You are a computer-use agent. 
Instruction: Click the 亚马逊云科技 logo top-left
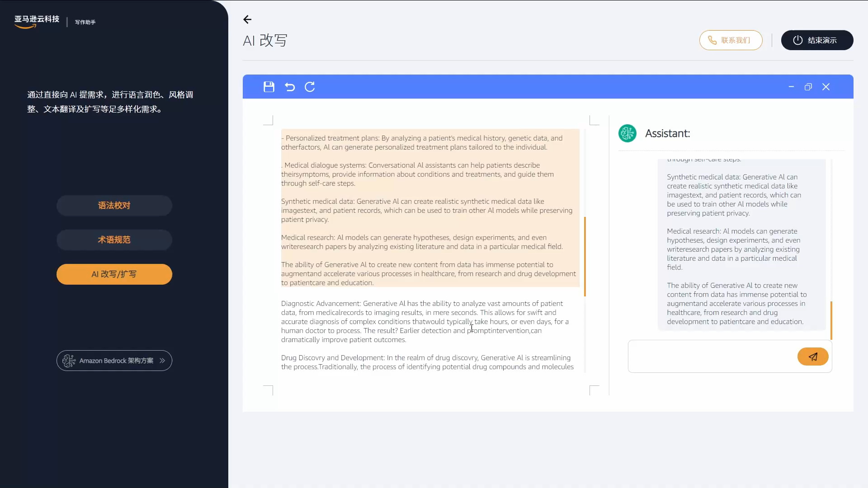[36, 20]
